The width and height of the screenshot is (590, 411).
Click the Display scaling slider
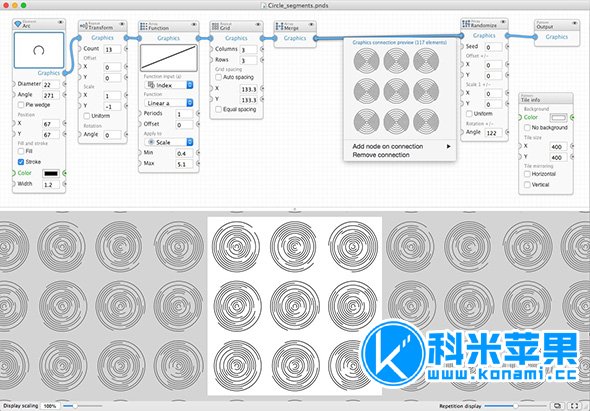(x=83, y=406)
